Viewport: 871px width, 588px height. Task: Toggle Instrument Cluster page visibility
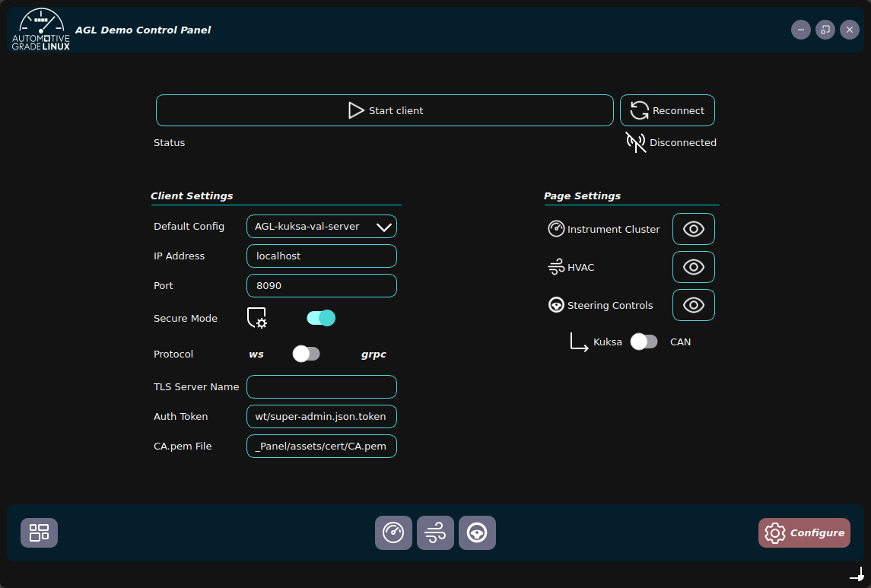pos(693,229)
